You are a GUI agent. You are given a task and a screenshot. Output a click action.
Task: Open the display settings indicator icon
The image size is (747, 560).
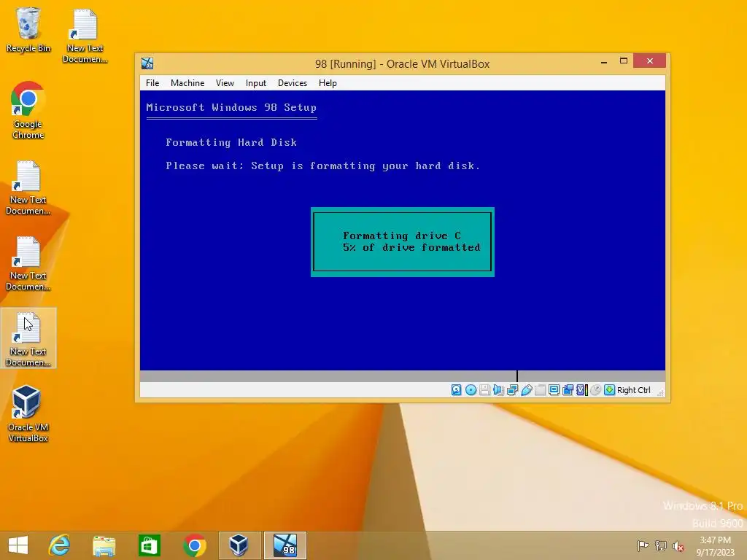pyautogui.click(x=554, y=390)
